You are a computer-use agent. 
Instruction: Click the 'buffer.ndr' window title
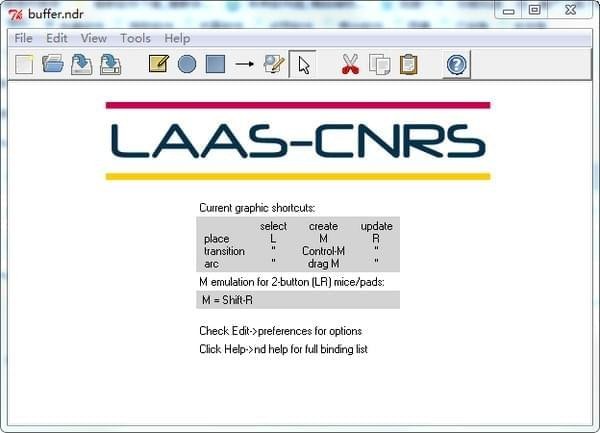point(56,15)
